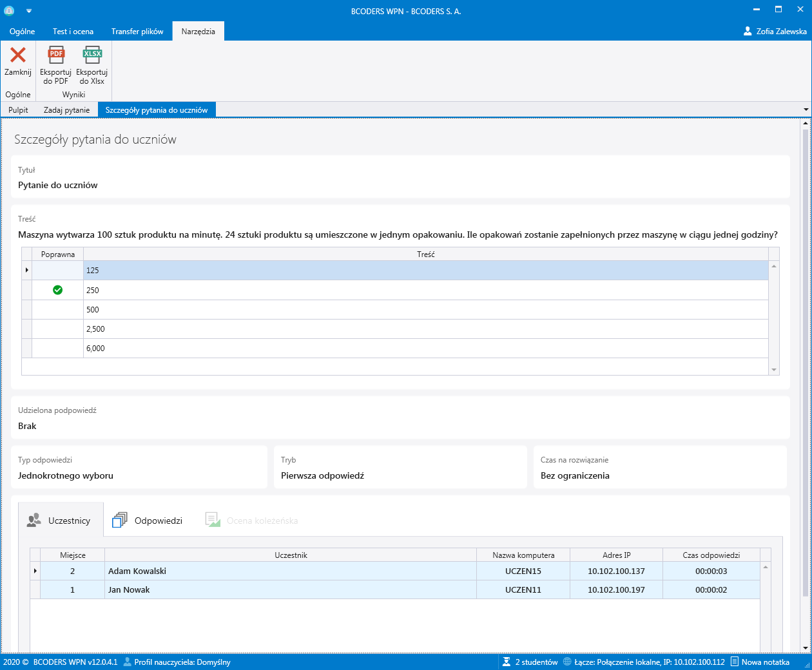The height and width of the screenshot is (670, 812).
Task: Open the Odpowiedzi tab label
Action: click(x=159, y=521)
